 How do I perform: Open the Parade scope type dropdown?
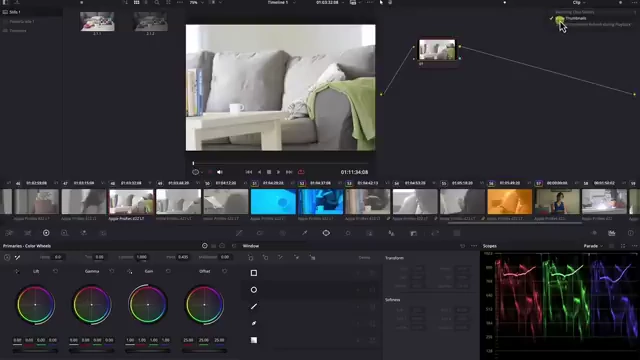coord(593,246)
